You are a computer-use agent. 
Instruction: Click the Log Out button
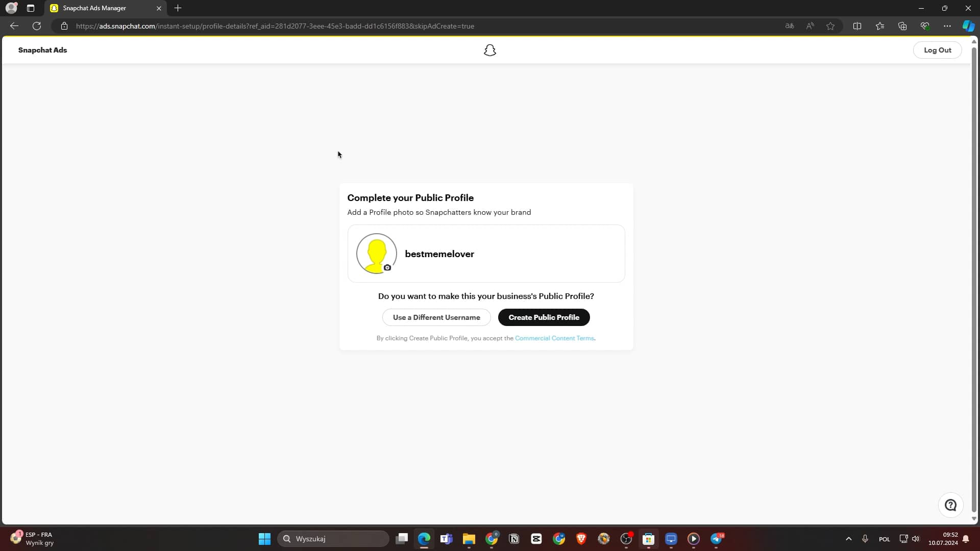tap(938, 50)
